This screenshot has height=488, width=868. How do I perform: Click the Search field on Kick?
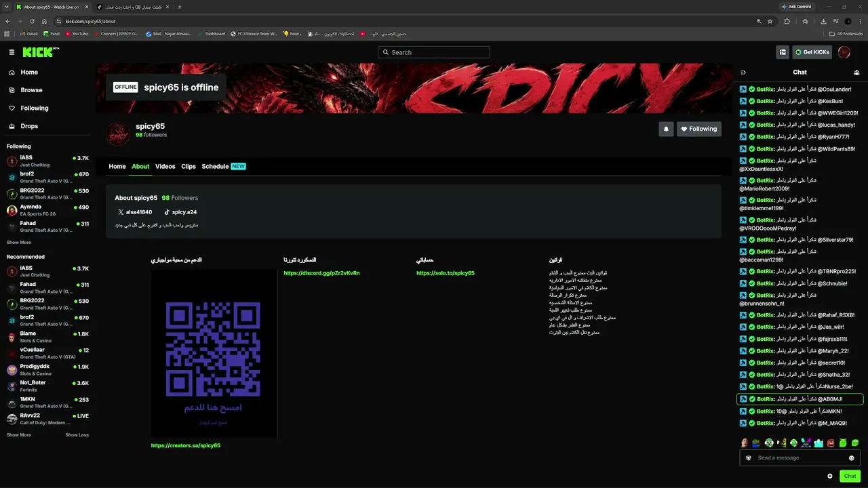point(434,52)
